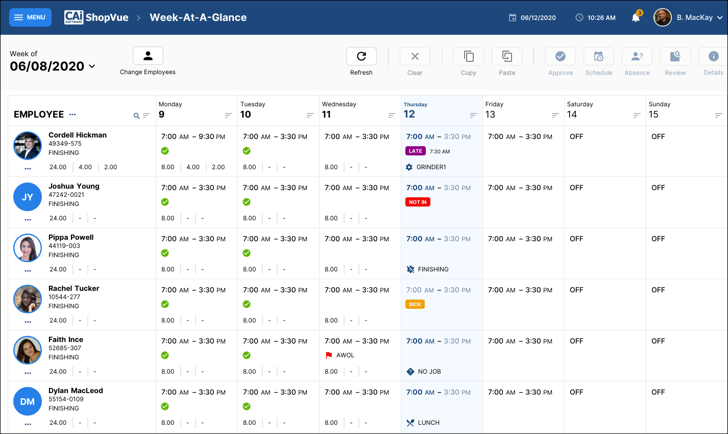Click the Clear X icon
The width and height of the screenshot is (728, 434).
pos(415,57)
